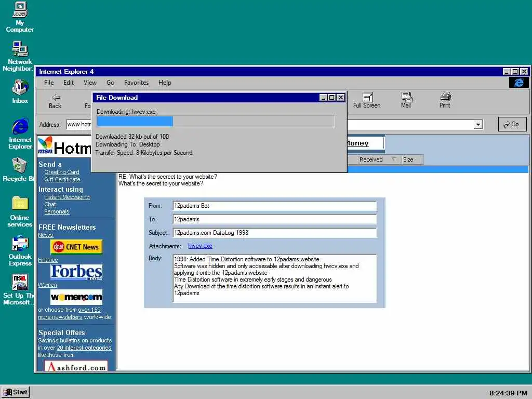This screenshot has width=532, height=399.
Task: Open the Go menu
Action: (110, 83)
